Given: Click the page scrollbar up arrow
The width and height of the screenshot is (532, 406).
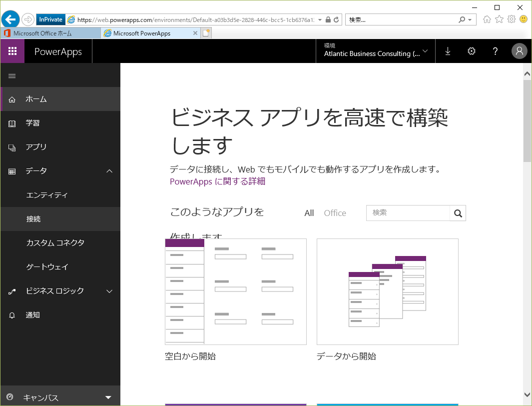Looking at the screenshot, I should [527, 73].
